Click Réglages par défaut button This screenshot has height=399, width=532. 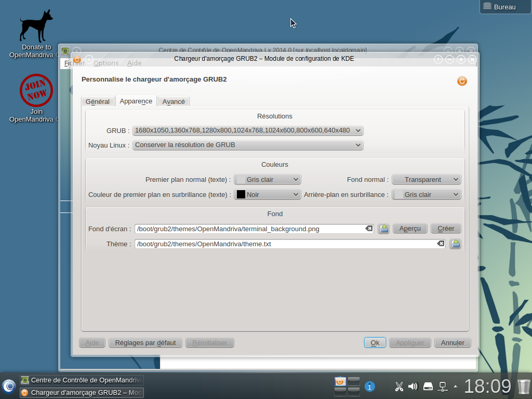[145, 343]
